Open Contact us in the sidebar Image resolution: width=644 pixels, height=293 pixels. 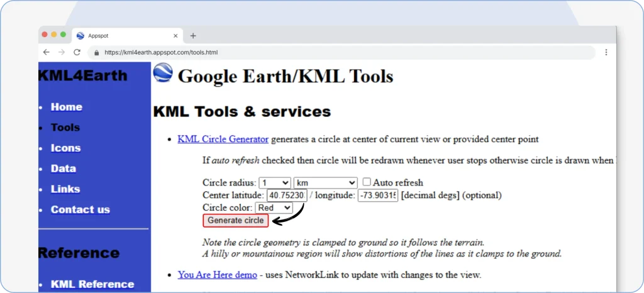(x=80, y=210)
